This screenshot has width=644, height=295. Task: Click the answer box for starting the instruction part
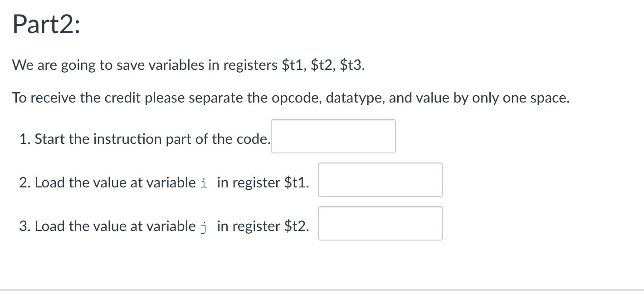point(333,136)
